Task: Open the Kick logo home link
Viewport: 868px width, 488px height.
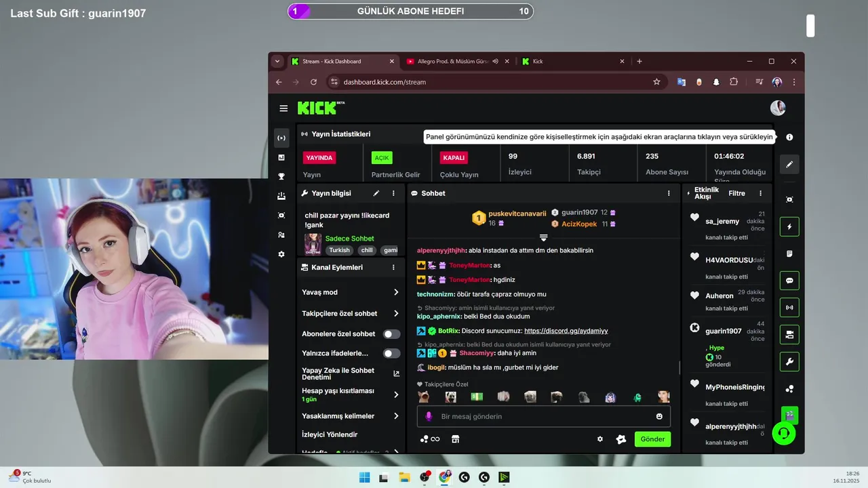Action: click(x=321, y=108)
